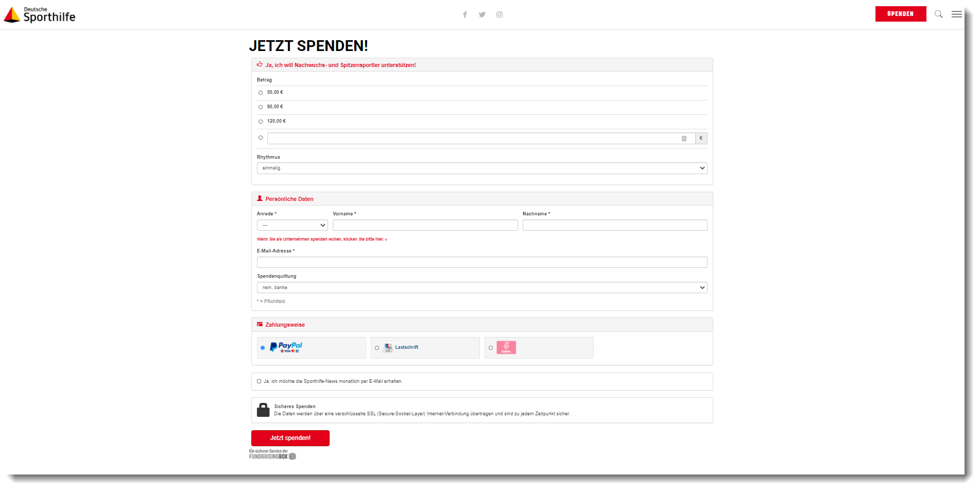980x490 pixels.
Task: Open the Rhythmus dropdown
Action: point(482,168)
